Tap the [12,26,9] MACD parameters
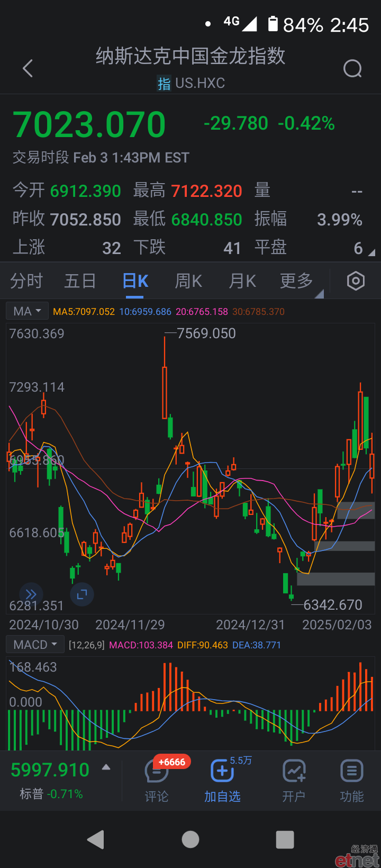The image size is (381, 868). tap(87, 645)
